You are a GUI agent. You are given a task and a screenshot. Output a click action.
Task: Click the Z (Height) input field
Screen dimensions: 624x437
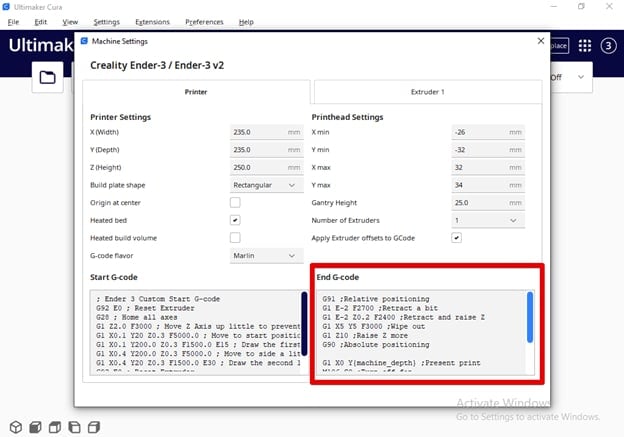(x=266, y=168)
